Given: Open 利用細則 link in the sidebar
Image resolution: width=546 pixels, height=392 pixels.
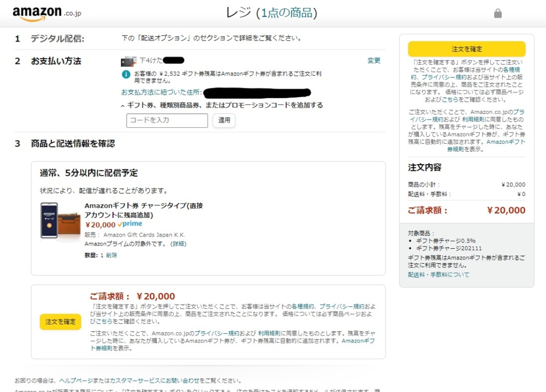Looking at the screenshot, I should pyautogui.click(x=473, y=119).
